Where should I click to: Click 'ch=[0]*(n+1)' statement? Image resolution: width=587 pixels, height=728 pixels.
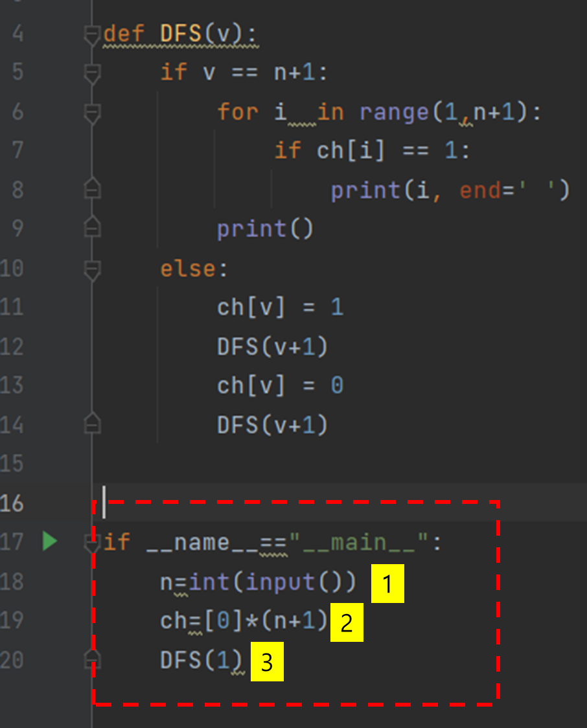click(244, 620)
